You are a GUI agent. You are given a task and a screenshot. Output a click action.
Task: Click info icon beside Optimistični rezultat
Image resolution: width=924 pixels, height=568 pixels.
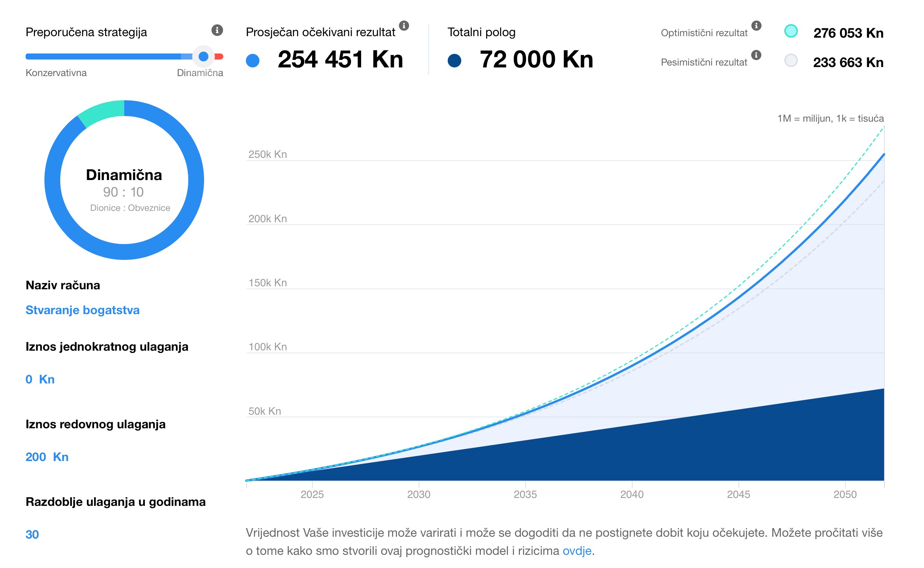coord(756,26)
